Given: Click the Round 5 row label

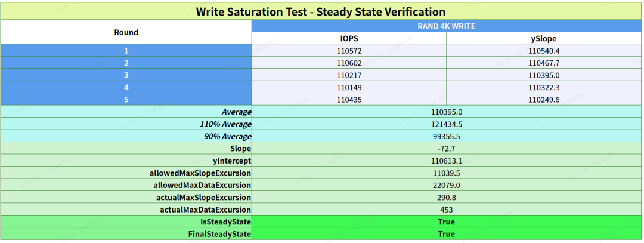Looking at the screenshot, I should (x=126, y=100).
